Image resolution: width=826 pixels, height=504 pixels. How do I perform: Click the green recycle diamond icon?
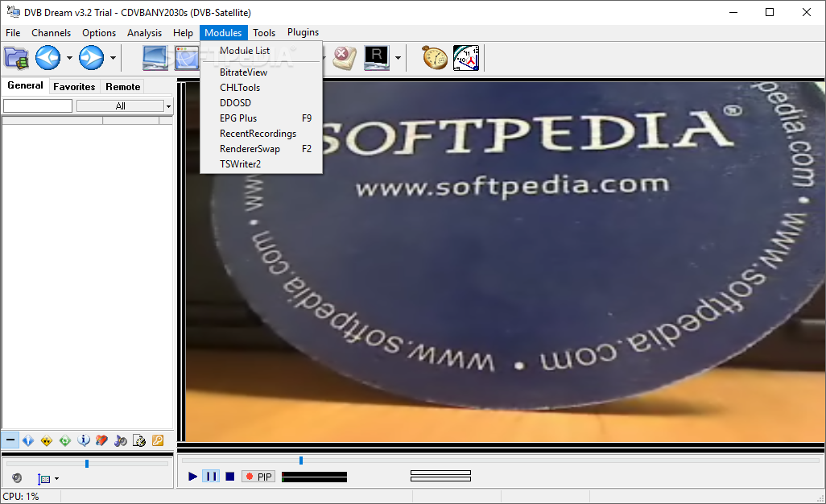pos(65,440)
